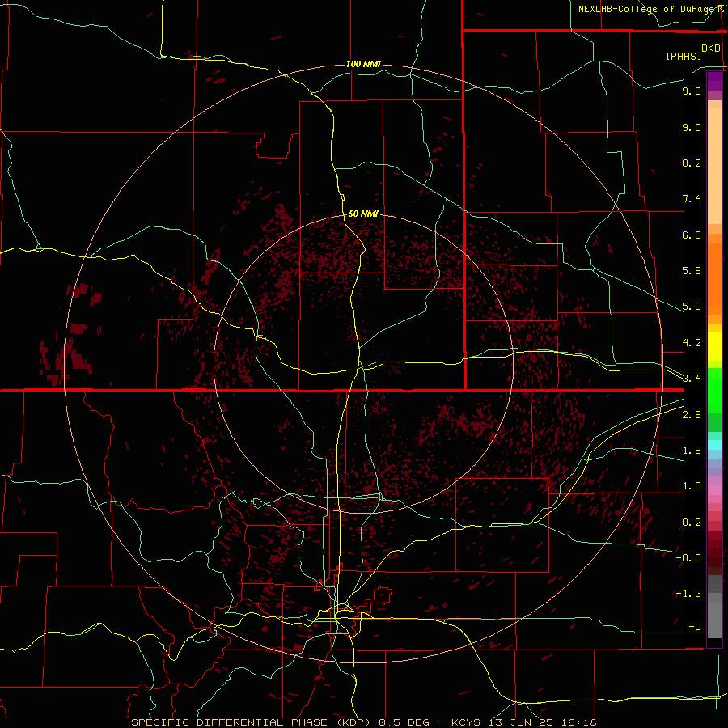Pick the bright green color bar segment
Screen dimensions: 728x728
[714, 391]
